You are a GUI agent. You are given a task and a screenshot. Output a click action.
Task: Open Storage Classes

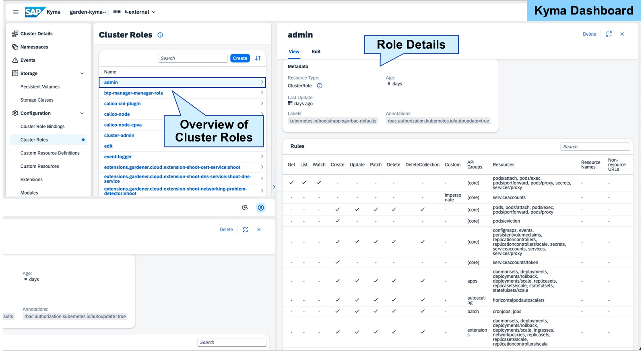click(x=37, y=100)
